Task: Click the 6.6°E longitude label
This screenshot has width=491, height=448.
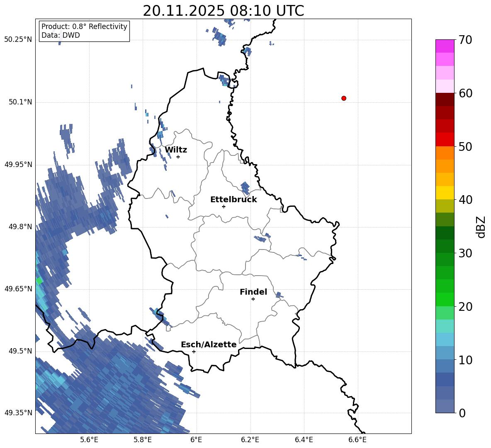Action: coord(357,440)
